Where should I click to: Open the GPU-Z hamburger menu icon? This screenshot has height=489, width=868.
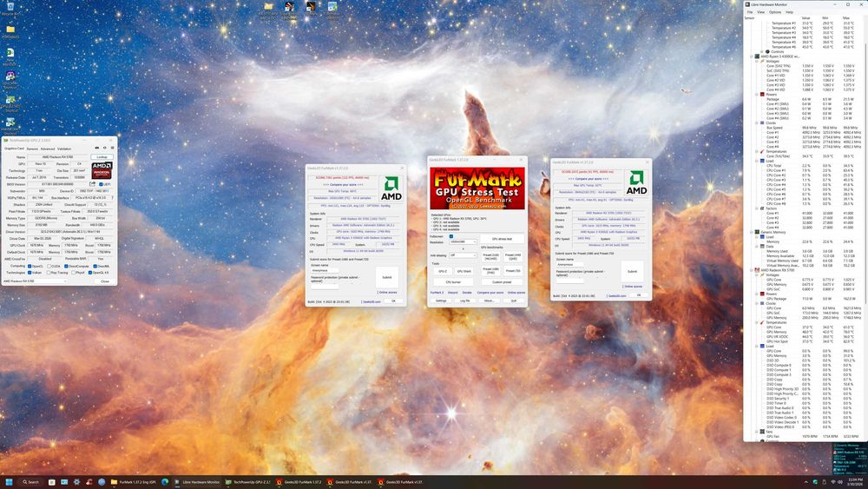[112, 148]
